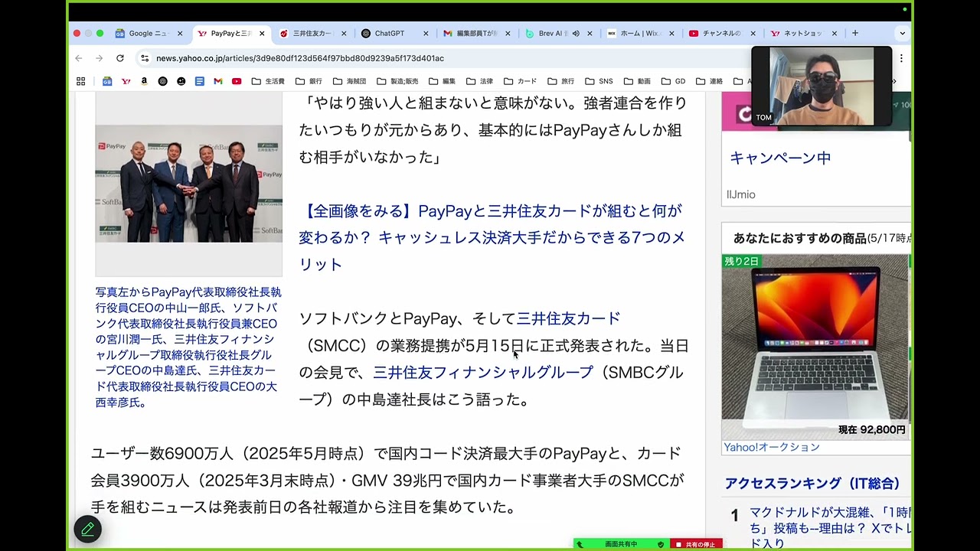Expand the 旅行 bookmarks folder
Image resolution: width=980 pixels, height=551 pixels.
pyautogui.click(x=560, y=81)
